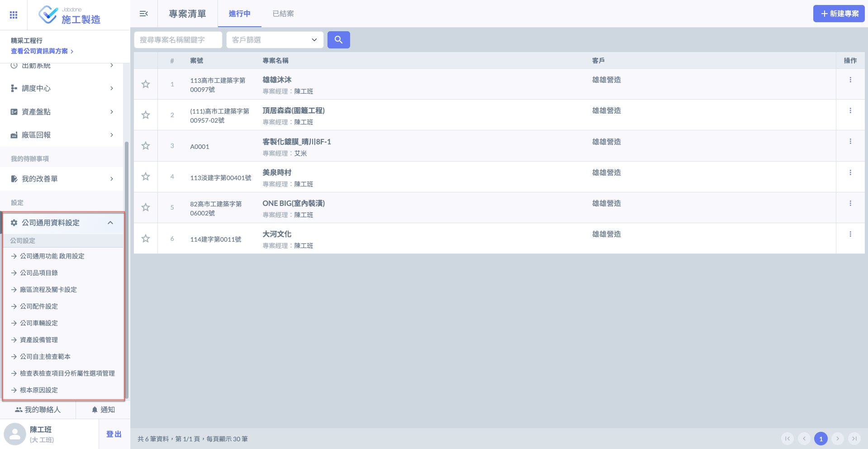Open 我的聯絡人 contacts icon
868x449 pixels.
[19, 410]
